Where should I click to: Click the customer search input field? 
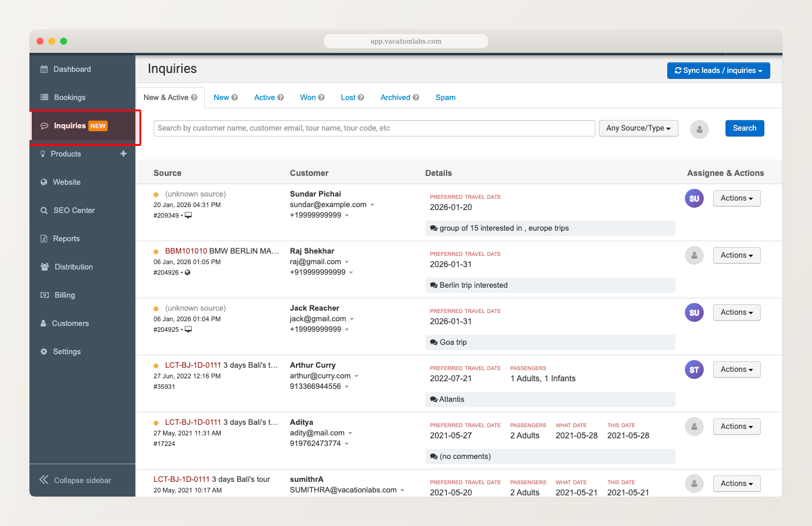pyautogui.click(x=374, y=128)
